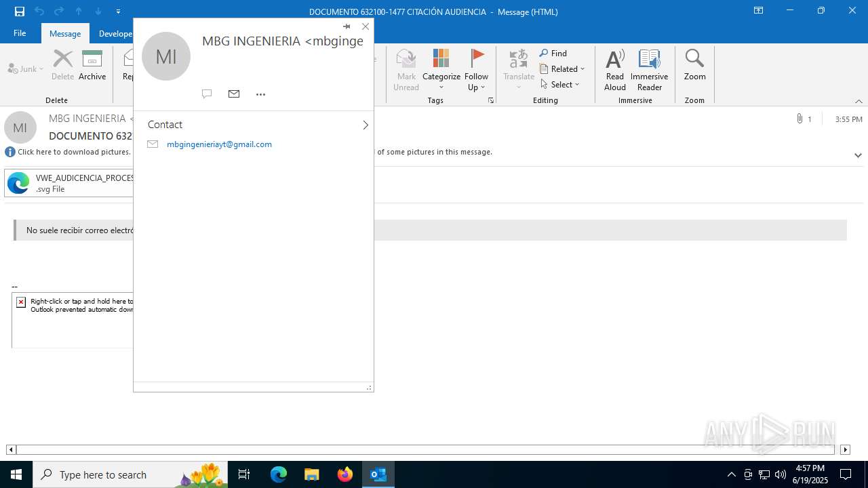Open the Zoom dialog

click(x=694, y=65)
